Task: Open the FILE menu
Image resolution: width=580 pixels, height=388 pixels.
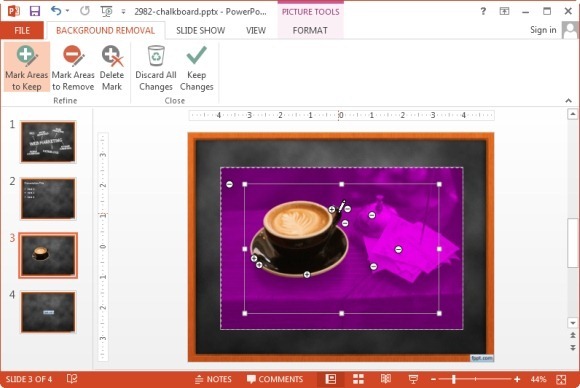Action: [22, 30]
